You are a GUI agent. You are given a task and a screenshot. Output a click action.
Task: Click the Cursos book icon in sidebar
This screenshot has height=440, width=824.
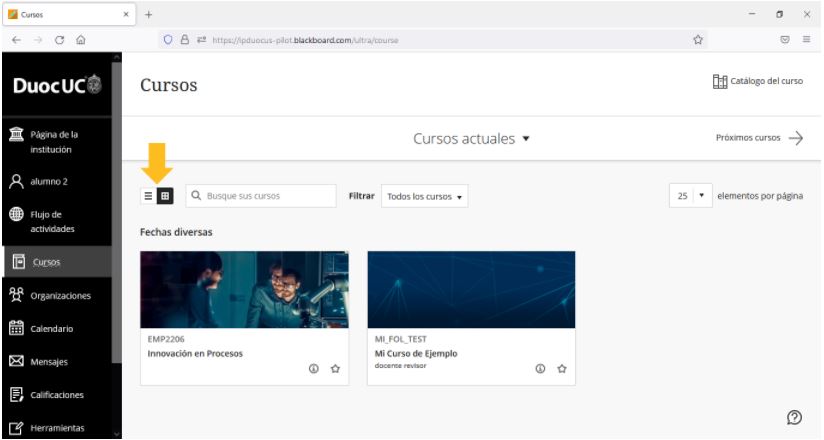coord(19,261)
